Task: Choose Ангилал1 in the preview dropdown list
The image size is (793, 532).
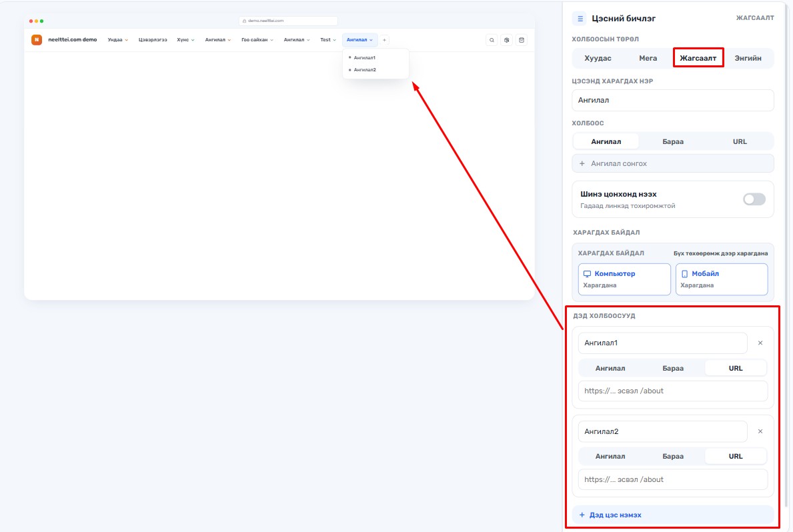Action: tap(365, 57)
